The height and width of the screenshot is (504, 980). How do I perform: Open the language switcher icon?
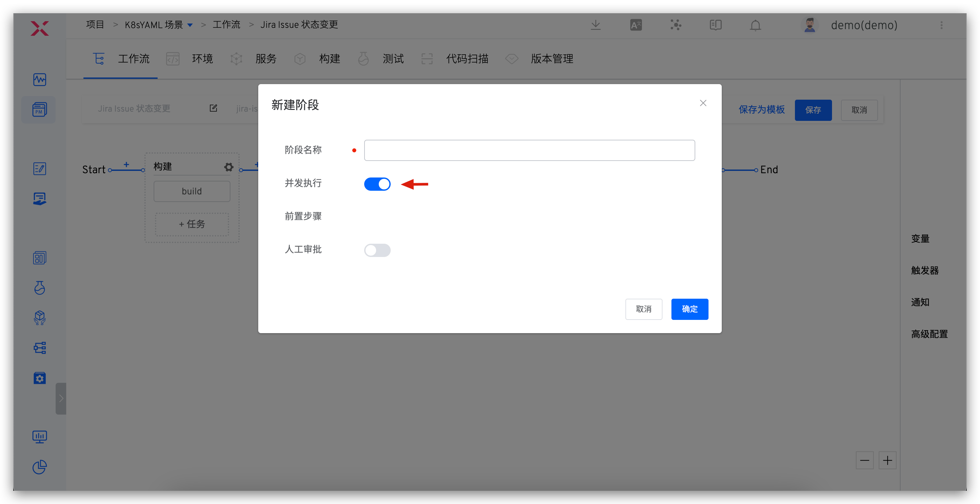[x=636, y=25]
